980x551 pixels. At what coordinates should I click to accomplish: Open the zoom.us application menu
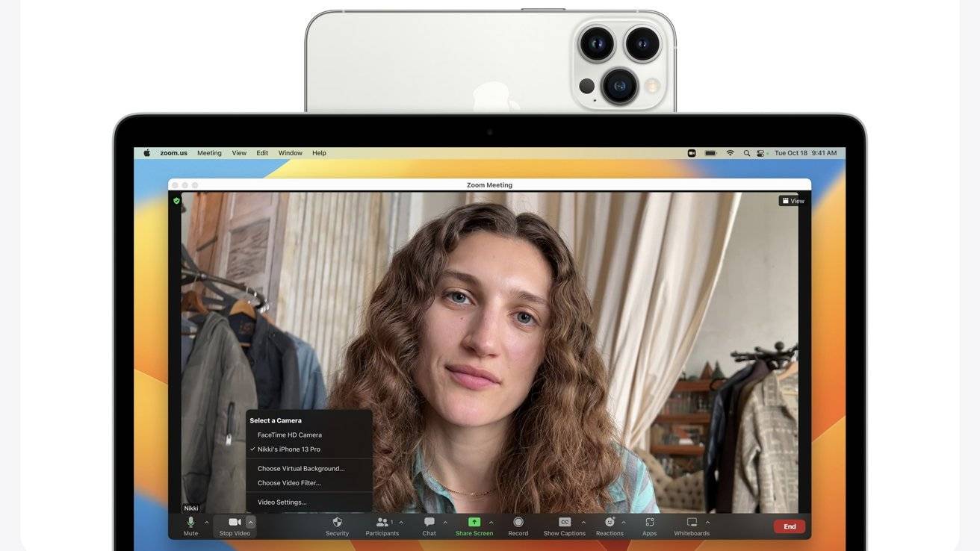pos(174,153)
